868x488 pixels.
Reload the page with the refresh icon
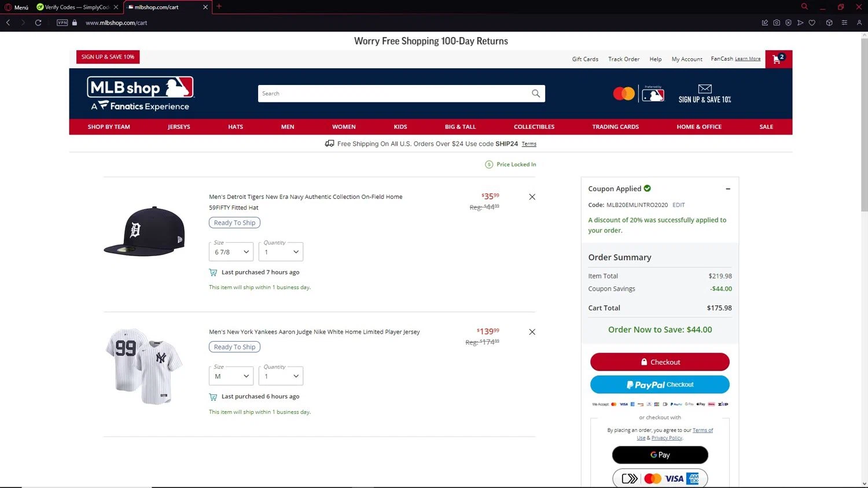[38, 23]
